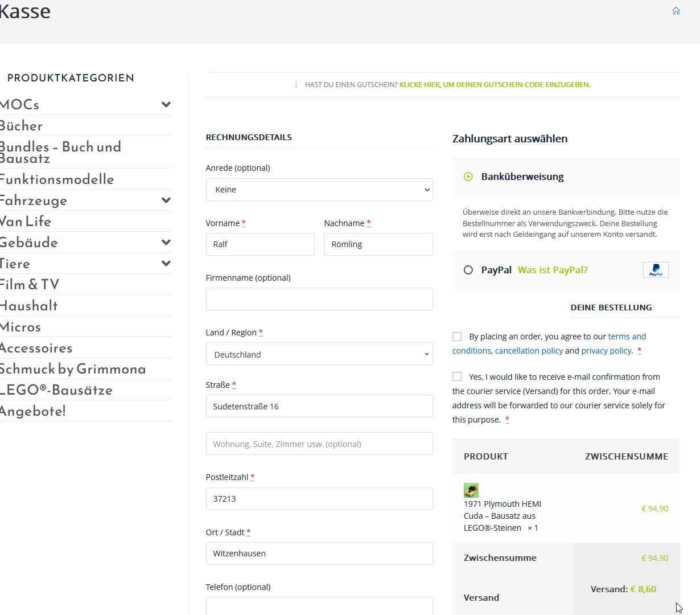Click the PRODUKTKATEGORIEN sidebar heading
The height and width of the screenshot is (615, 700).
(71, 78)
